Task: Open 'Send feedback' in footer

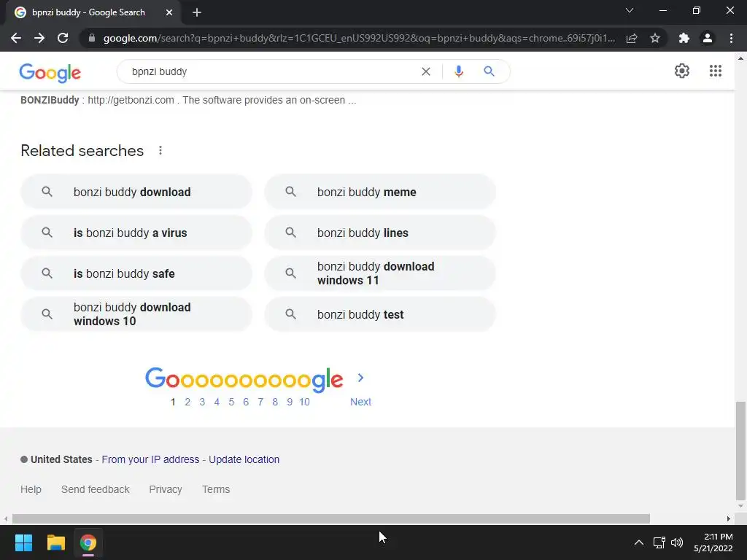Action: pos(96,489)
